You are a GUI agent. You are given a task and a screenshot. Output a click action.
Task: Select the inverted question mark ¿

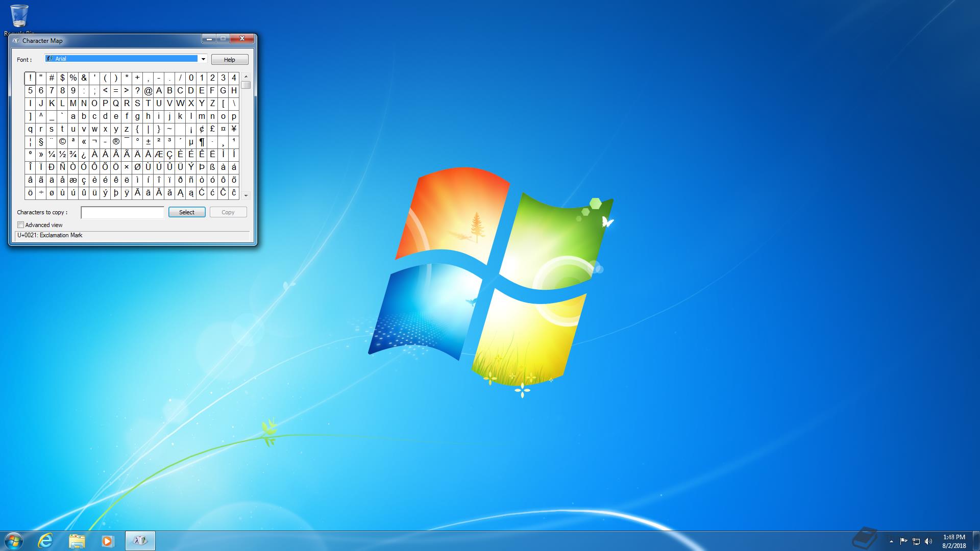[x=84, y=155]
